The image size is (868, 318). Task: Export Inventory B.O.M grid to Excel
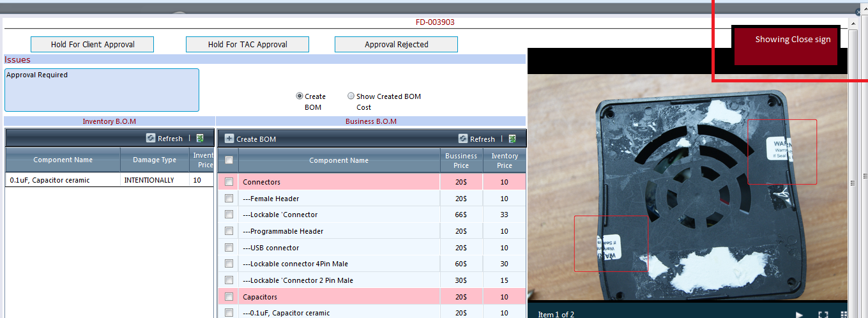click(x=200, y=138)
